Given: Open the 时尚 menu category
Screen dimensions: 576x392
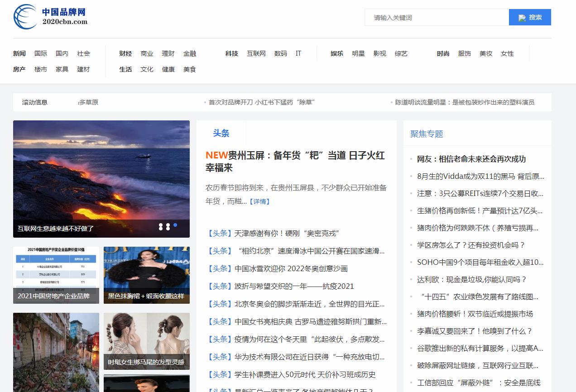Looking at the screenshot, I should [x=443, y=53].
